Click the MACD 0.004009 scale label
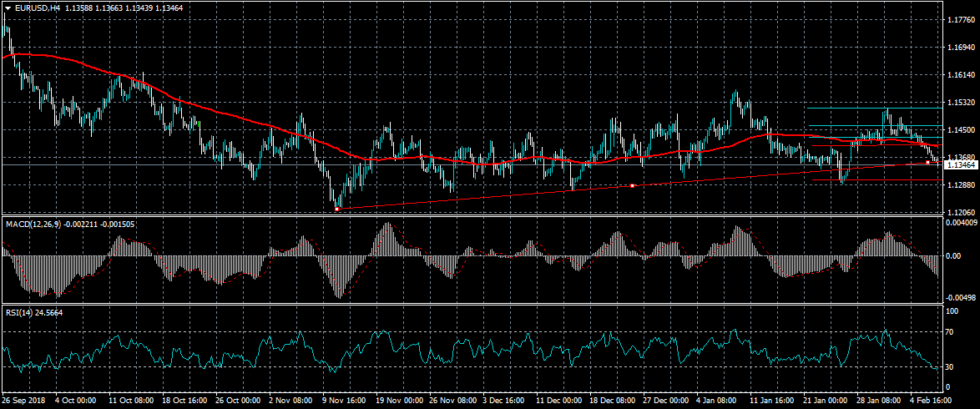This screenshot has height=409, width=980. coord(961,222)
